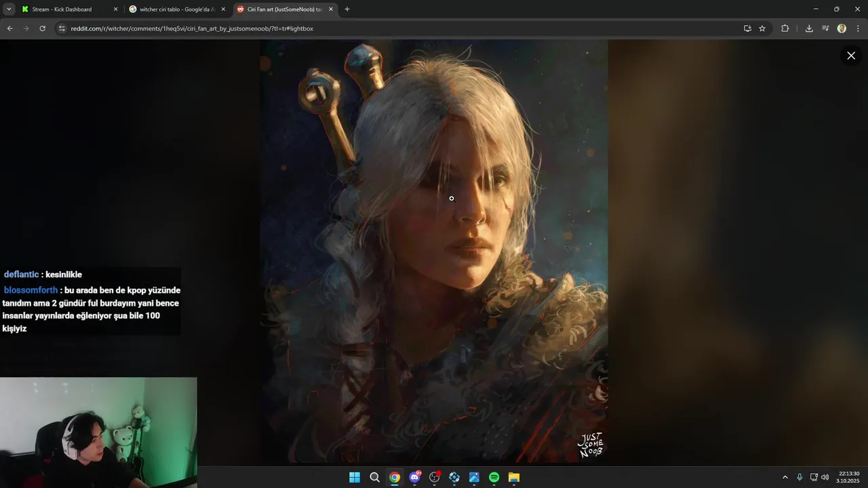
Task: Close the Reddit image lightbox
Action: (851, 56)
